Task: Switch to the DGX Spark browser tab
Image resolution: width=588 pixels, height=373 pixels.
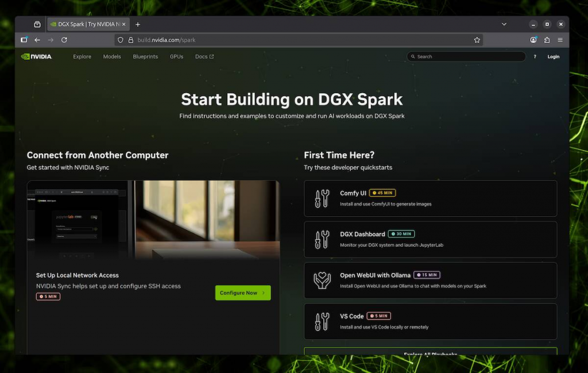Action: [84, 24]
